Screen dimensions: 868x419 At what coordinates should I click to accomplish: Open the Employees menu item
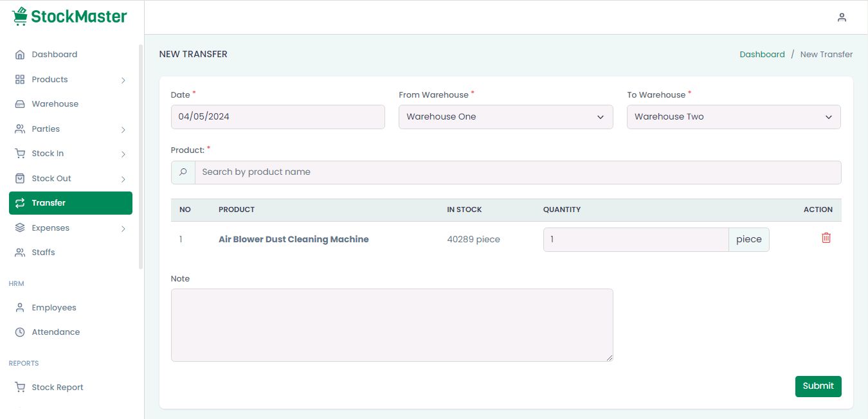point(54,308)
